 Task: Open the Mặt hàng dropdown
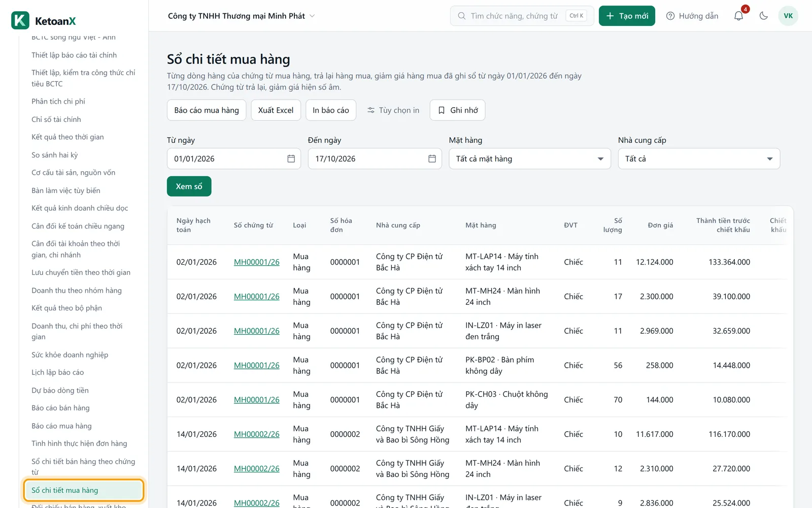coord(530,158)
